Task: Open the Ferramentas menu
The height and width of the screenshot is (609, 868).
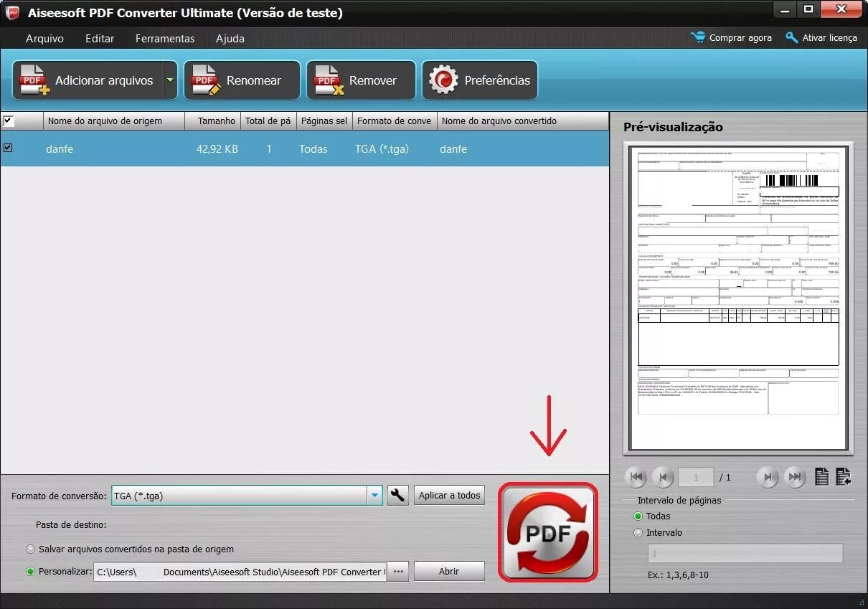Action: click(x=165, y=38)
